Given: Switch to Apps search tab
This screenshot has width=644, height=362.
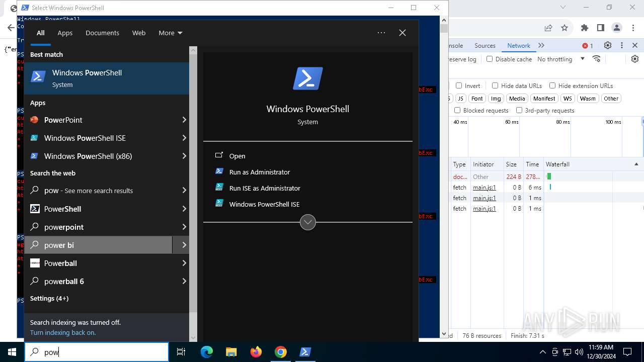Looking at the screenshot, I should [65, 33].
